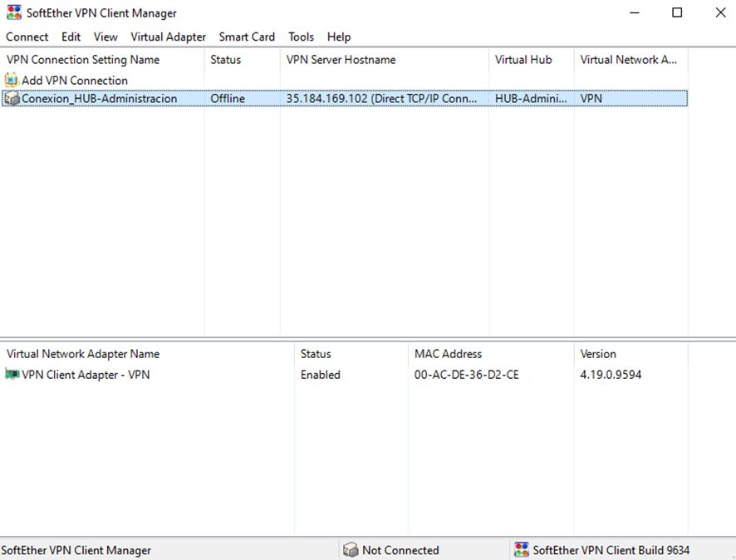Screen dimensions: 736x560
Task: Click the Not Connected status bar icon
Action: click(x=351, y=550)
